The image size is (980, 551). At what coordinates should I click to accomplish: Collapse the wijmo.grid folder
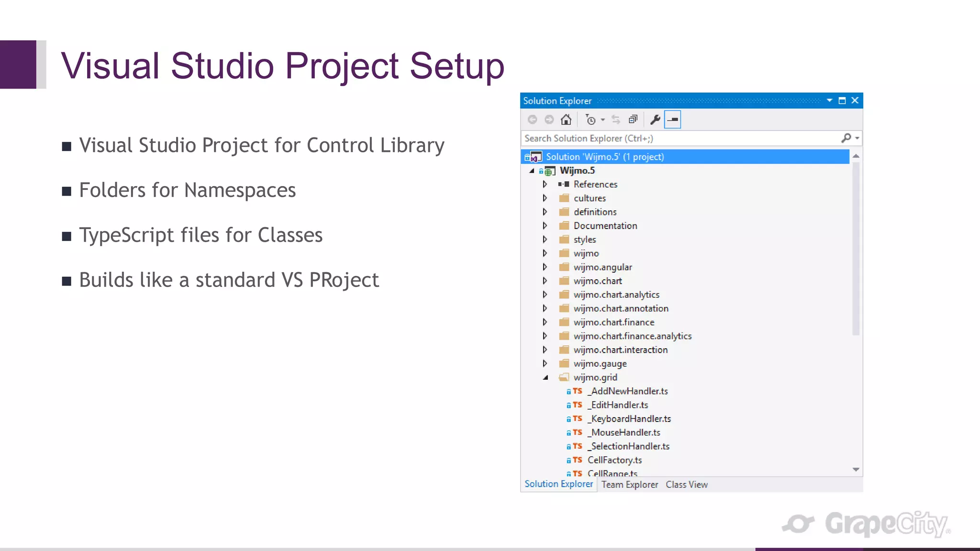pos(545,377)
